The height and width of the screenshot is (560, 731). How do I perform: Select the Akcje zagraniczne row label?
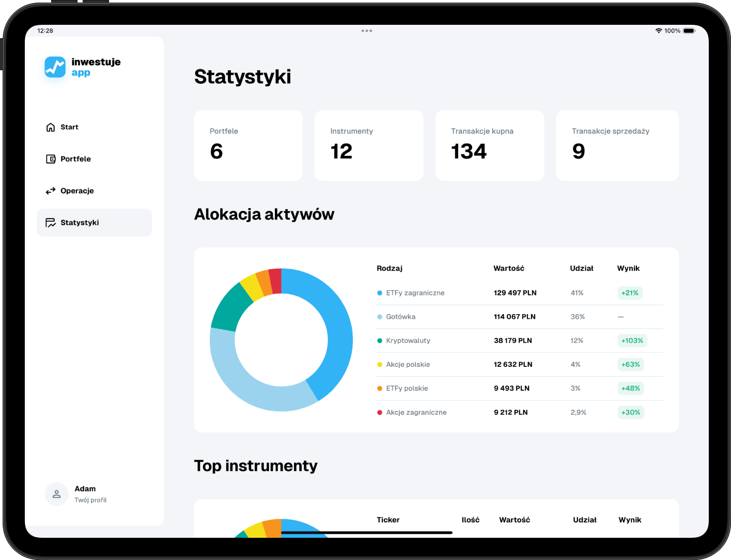[416, 412]
